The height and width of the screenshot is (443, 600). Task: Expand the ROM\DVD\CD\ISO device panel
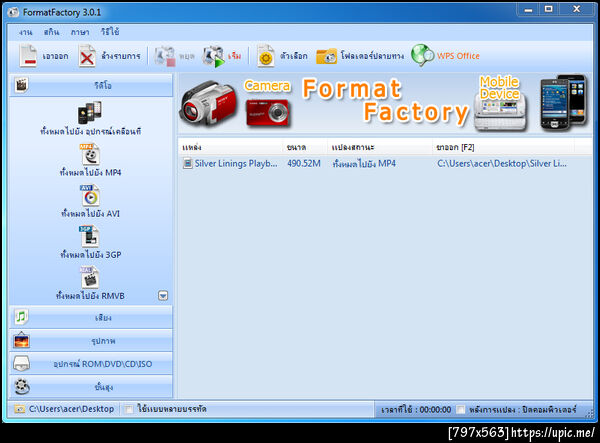coord(91,363)
